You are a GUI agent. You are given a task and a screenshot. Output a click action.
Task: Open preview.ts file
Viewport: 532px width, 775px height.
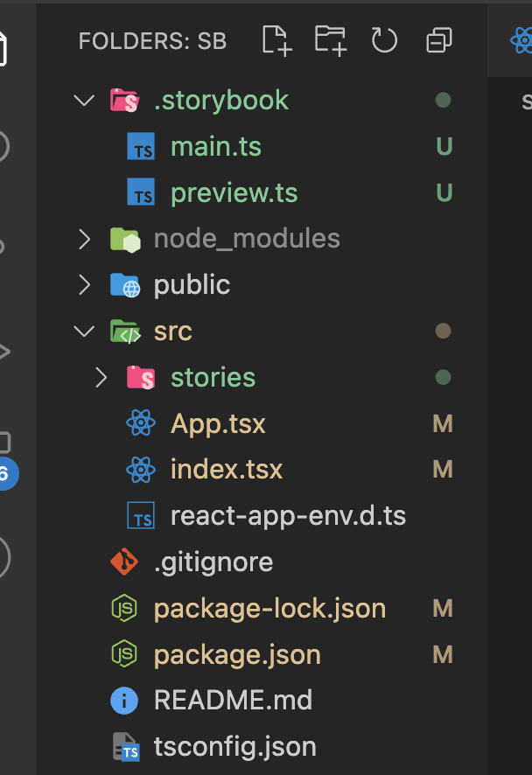(x=234, y=193)
